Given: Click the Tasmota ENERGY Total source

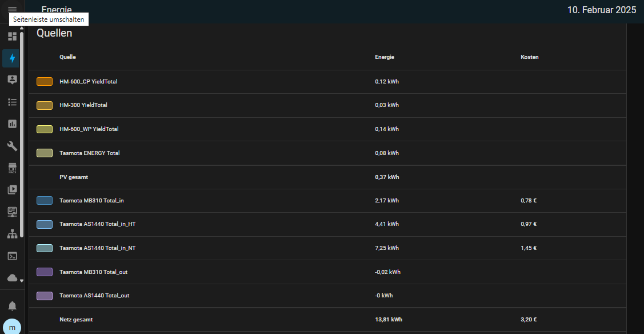Looking at the screenshot, I should pos(89,153).
